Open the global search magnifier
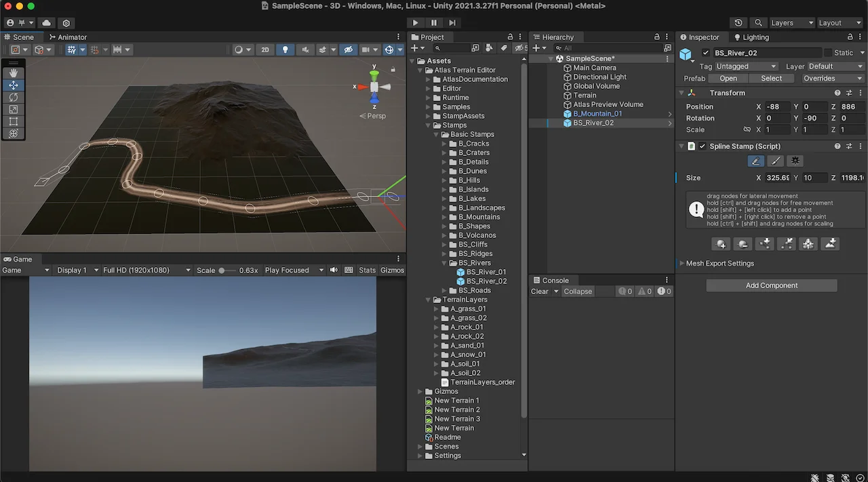The height and width of the screenshot is (482, 868). [x=758, y=23]
